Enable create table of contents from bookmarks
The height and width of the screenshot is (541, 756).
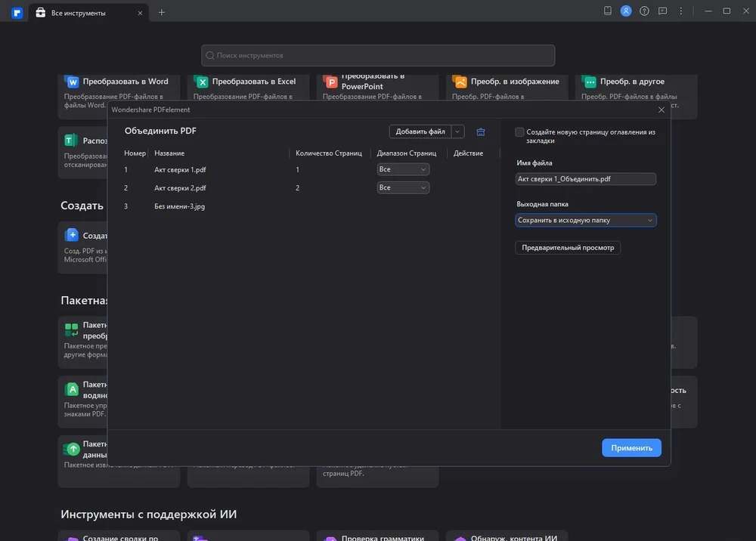pyautogui.click(x=519, y=132)
